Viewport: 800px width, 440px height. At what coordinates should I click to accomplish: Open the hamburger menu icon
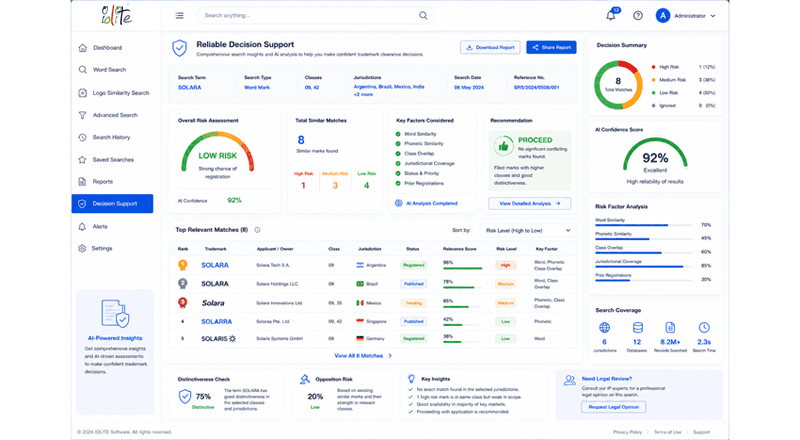point(180,15)
